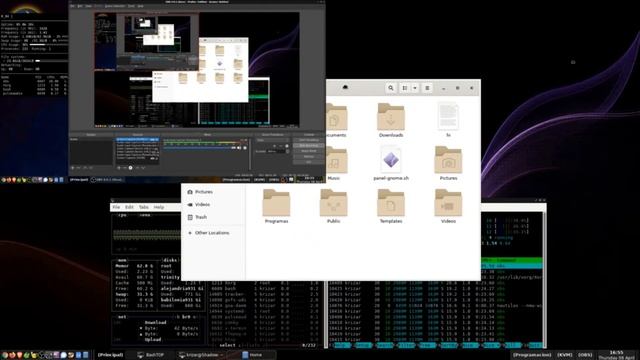The image size is (640, 360).
Task: Add a scene transition with plus icon
Action: 275,146
